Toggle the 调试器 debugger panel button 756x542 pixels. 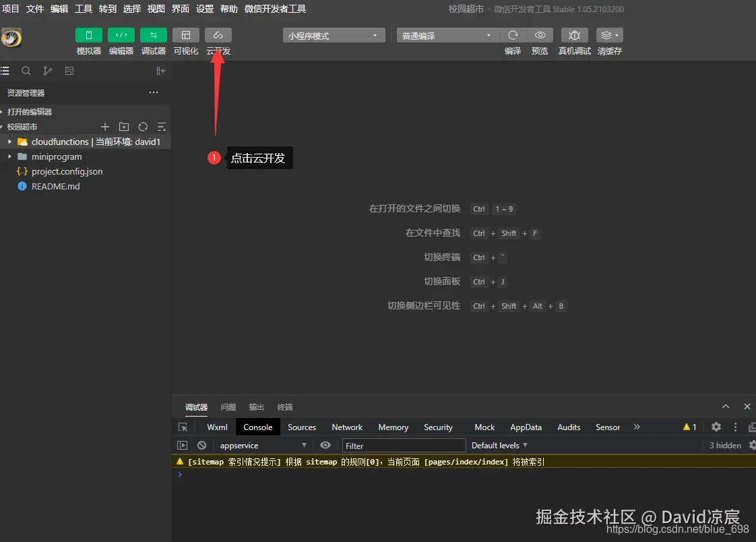(x=153, y=34)
